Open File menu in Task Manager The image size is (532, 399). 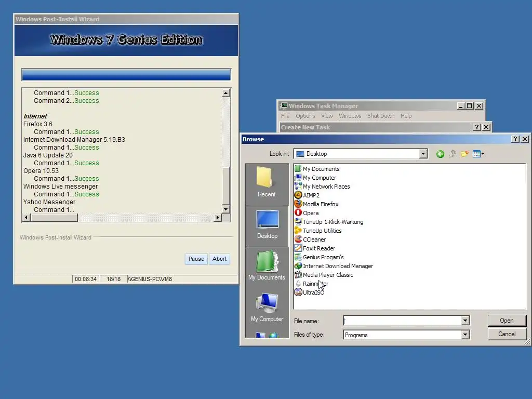tap(285, 116)
